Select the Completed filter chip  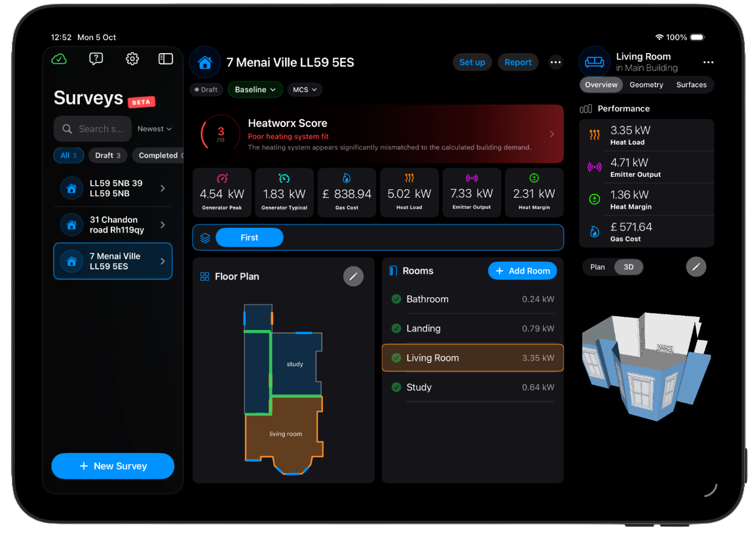(158, 155)
